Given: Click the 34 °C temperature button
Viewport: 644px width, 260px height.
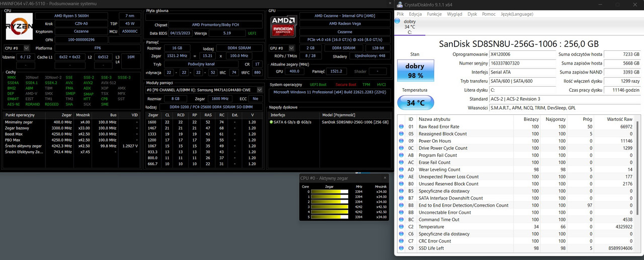Looking at the screenshot, I should pos(415,103).
